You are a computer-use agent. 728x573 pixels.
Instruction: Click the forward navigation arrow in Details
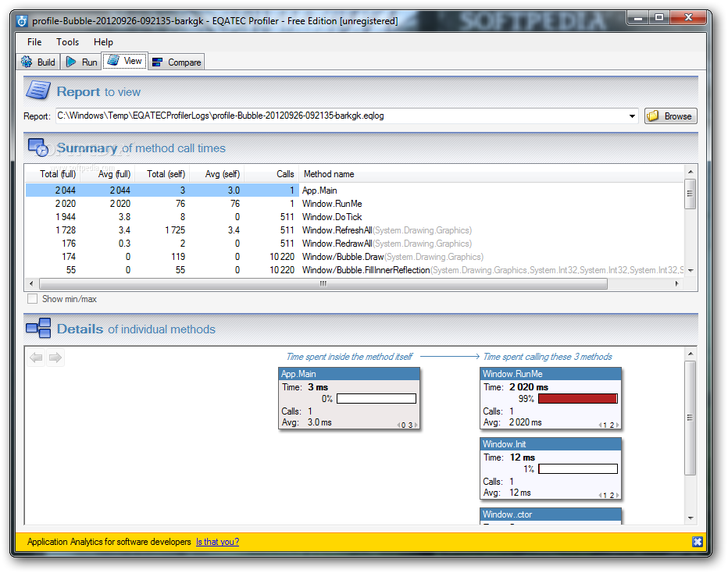pyautogui.click(x=55, y=358)
